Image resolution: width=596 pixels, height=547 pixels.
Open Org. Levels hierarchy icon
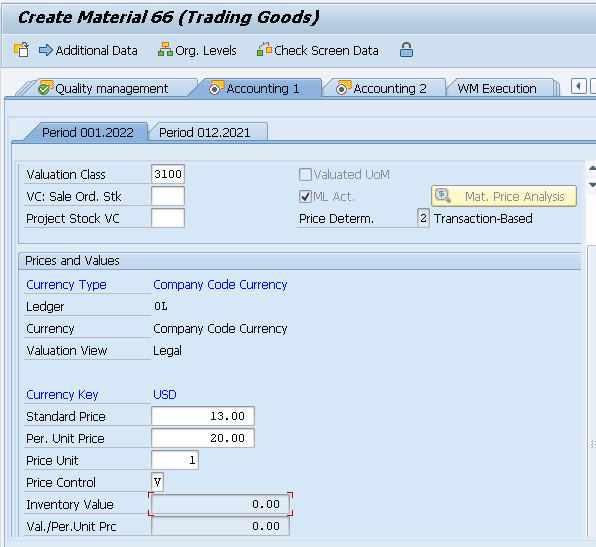[x=165, y=50]
